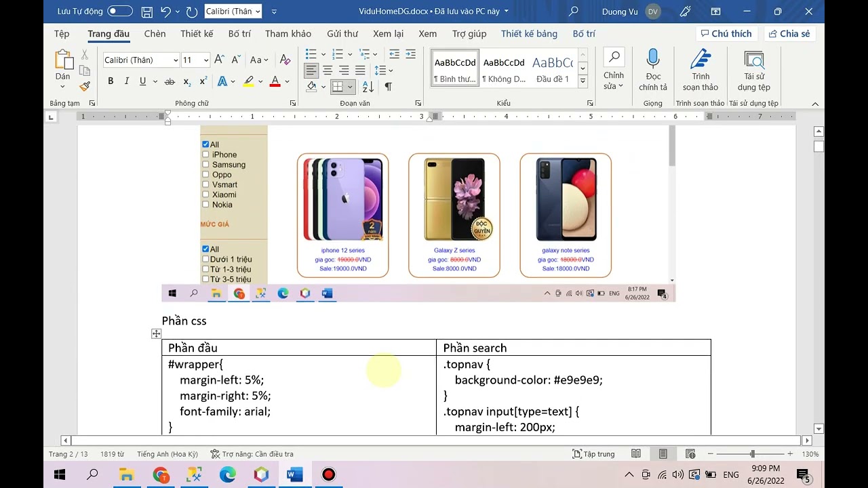Check the Xiaomi checkbox

[x=205, y=195]
